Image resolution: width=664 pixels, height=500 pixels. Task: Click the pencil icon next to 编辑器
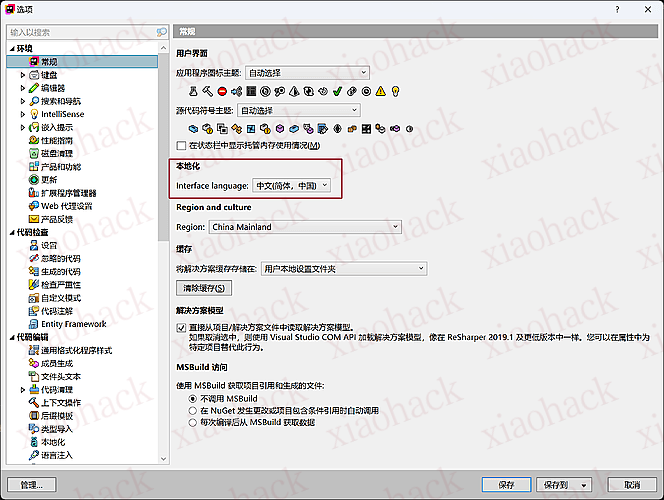click(34, 88)
